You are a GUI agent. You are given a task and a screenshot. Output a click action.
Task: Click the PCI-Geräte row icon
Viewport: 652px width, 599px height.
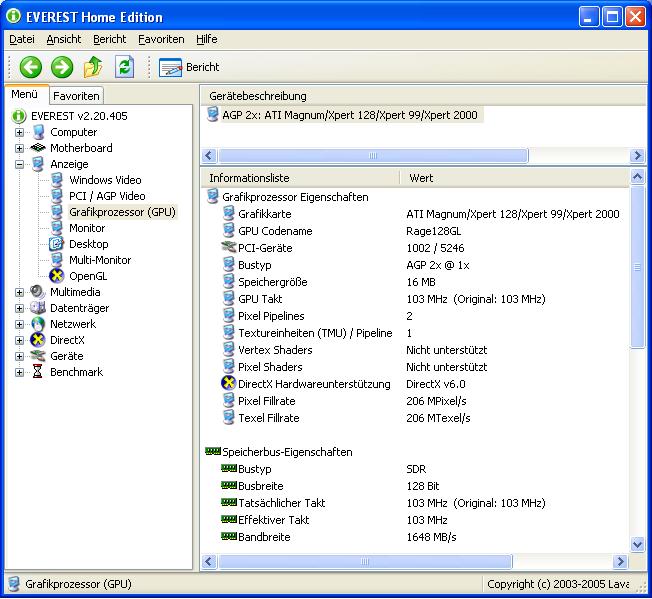coord(229,247)
